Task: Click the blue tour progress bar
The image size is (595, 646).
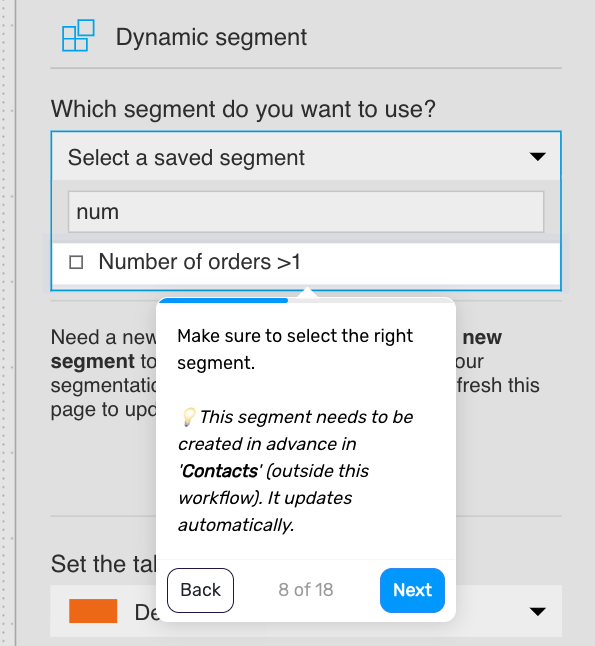Action: [224, 300]
